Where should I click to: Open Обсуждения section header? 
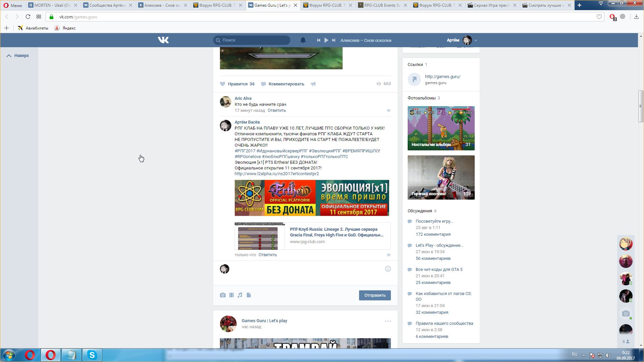(420, 211)
